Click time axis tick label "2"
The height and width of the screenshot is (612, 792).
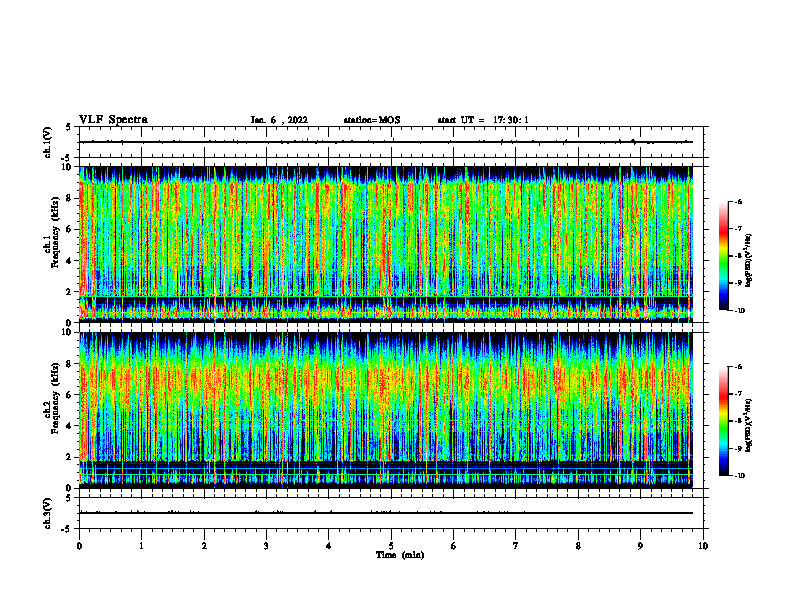coord(204,546)
